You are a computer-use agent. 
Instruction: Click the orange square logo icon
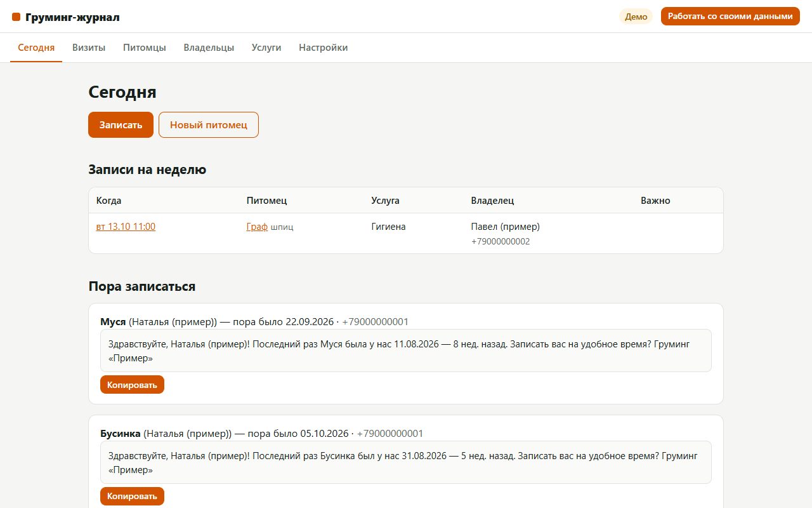click(16, 17)
